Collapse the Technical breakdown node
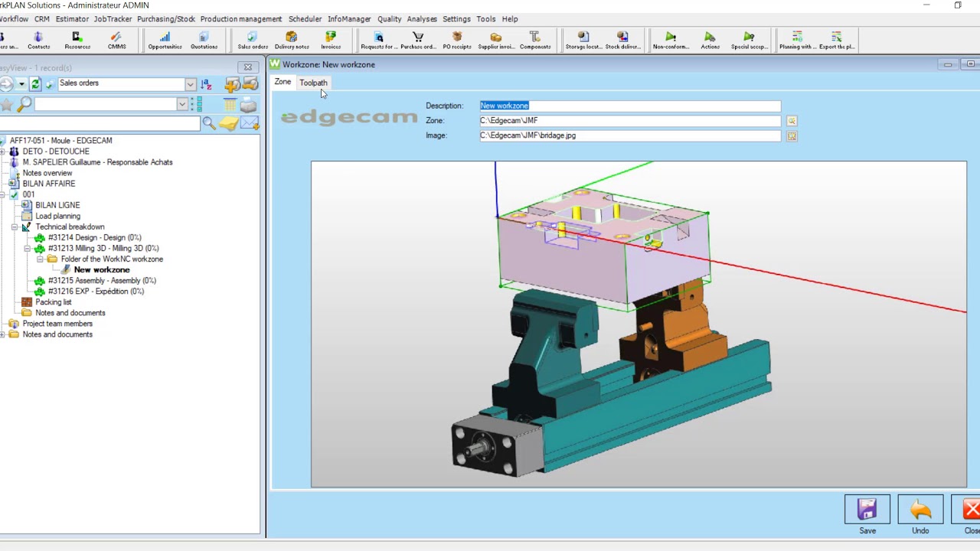This screenshot has width=980, height=551. (15, 227)
